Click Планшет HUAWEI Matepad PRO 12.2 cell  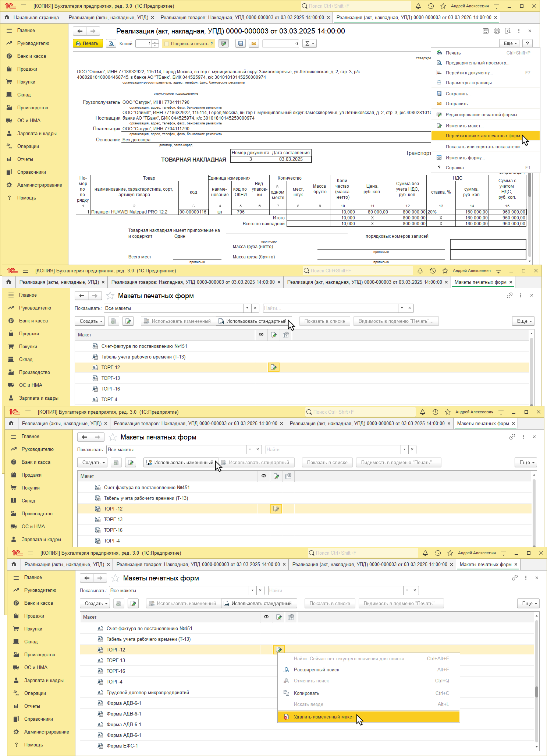(x=134, y=212)
